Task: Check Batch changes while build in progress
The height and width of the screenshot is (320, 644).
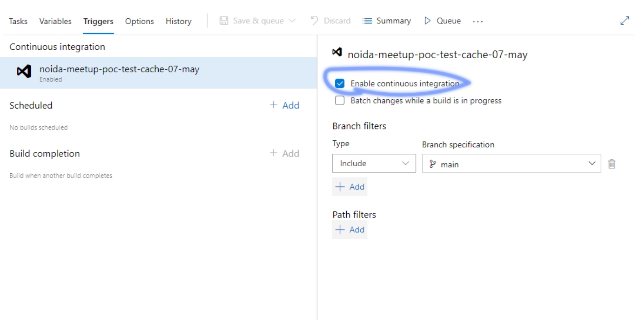Action: (340, 101)
